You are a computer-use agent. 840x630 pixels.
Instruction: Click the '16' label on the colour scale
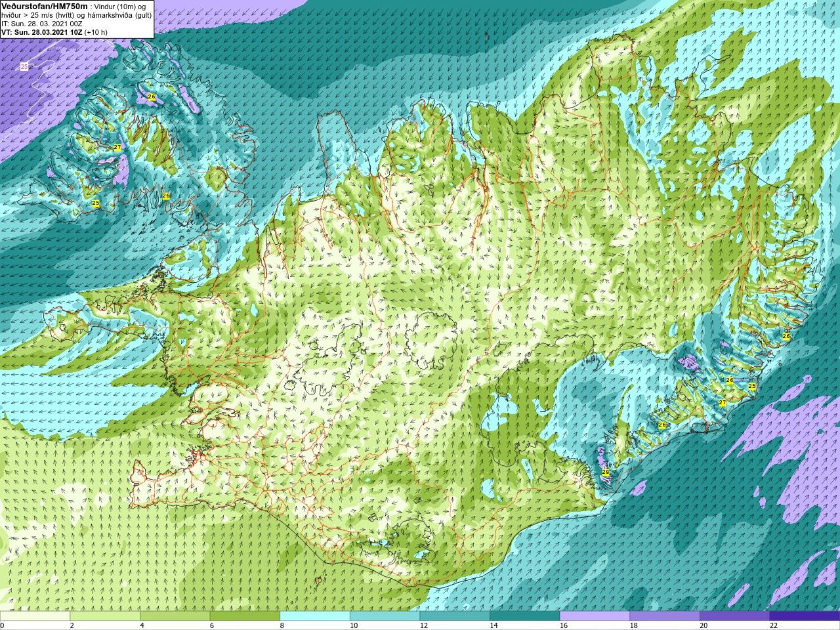pyautogui.click(x=564, y=625)
